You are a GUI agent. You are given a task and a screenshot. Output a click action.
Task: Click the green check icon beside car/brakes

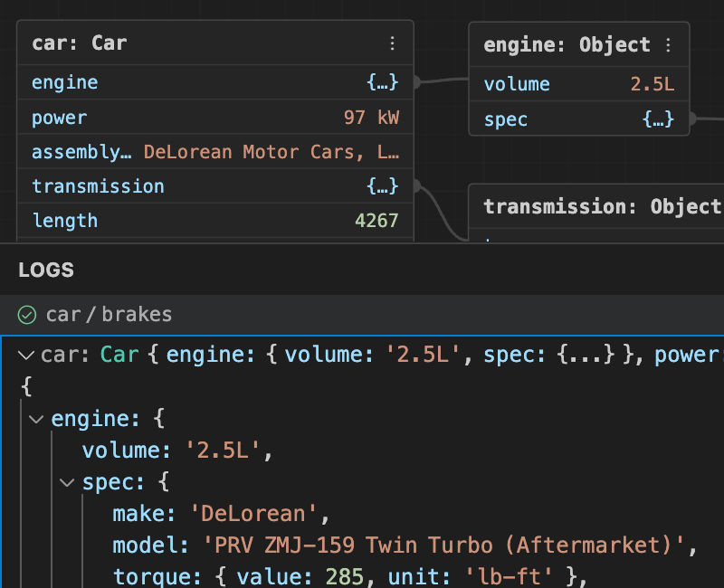(x=27, y=315)
